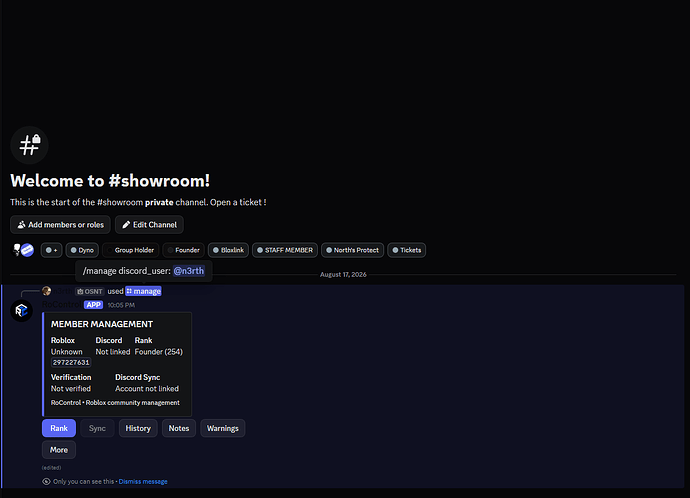Image resolution: width=690 pixels, height=498 pixels.
Task: Click the August 17, 2026 date divider label
Action: click(x=343, y=275)
